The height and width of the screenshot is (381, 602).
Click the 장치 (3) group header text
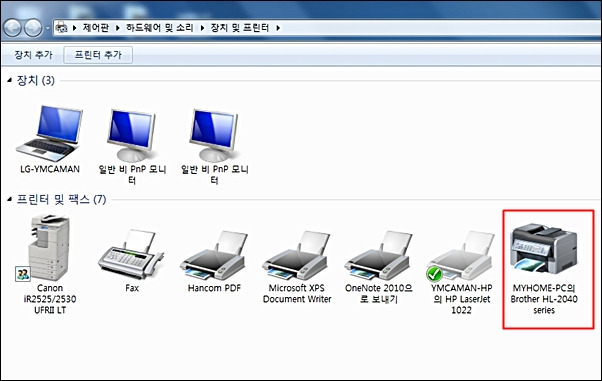(35, 80)
